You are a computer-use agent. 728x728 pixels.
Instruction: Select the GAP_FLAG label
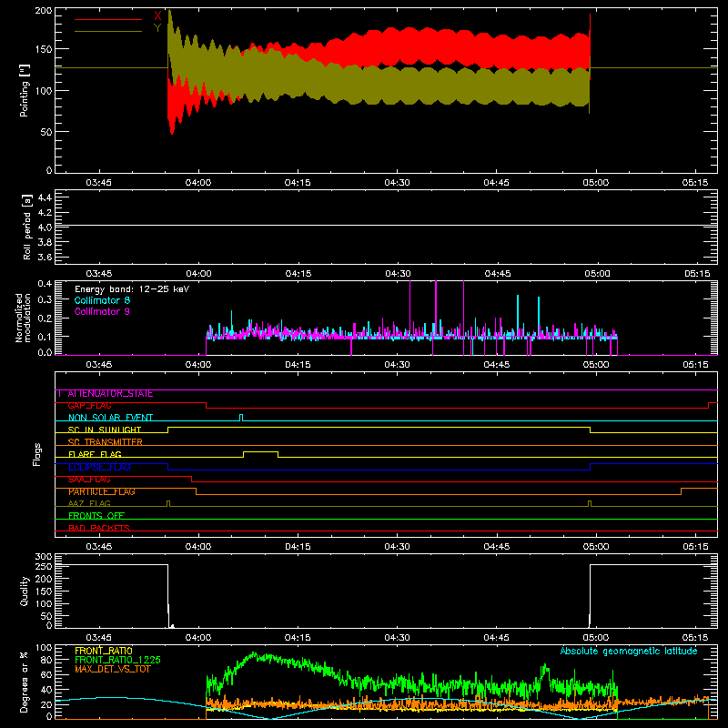point(89,406)
